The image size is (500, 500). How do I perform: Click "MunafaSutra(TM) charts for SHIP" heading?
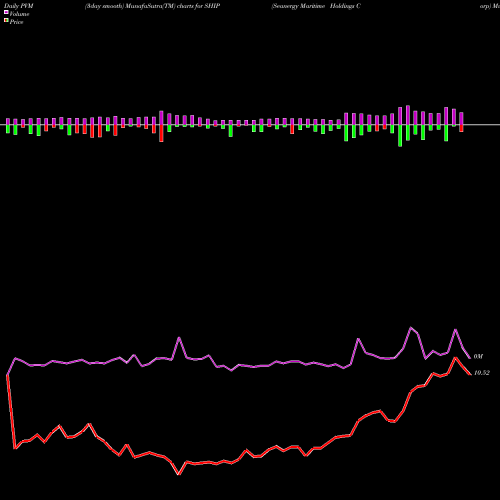tap(173, 6)
